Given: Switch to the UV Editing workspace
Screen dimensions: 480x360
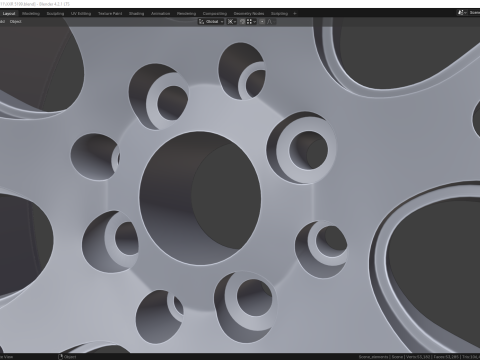Looking at the screenshot, I should (81, 14).
